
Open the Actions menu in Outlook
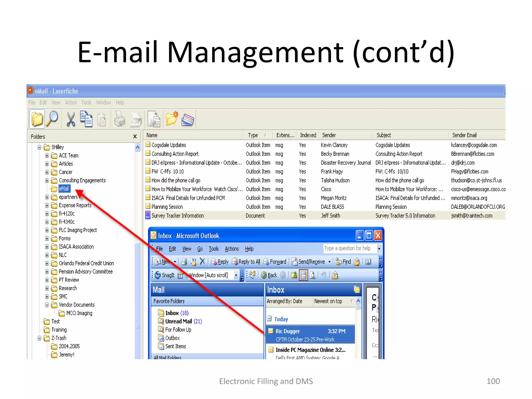232,249
